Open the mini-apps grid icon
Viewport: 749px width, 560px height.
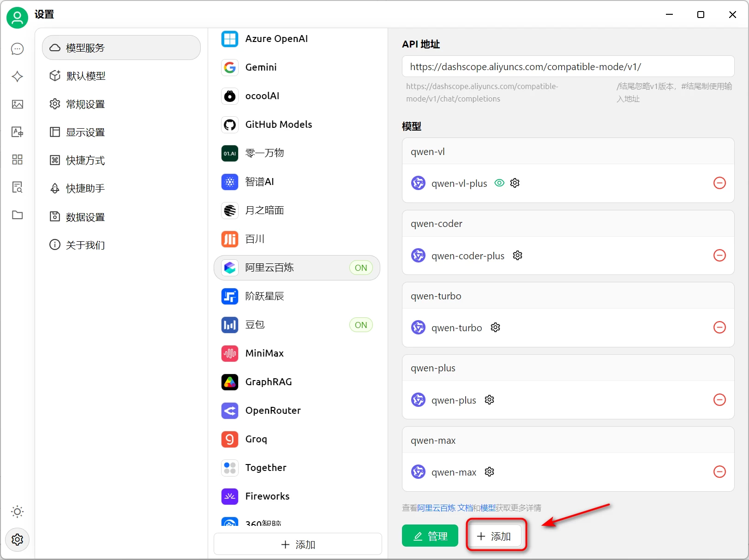point(17,160)
